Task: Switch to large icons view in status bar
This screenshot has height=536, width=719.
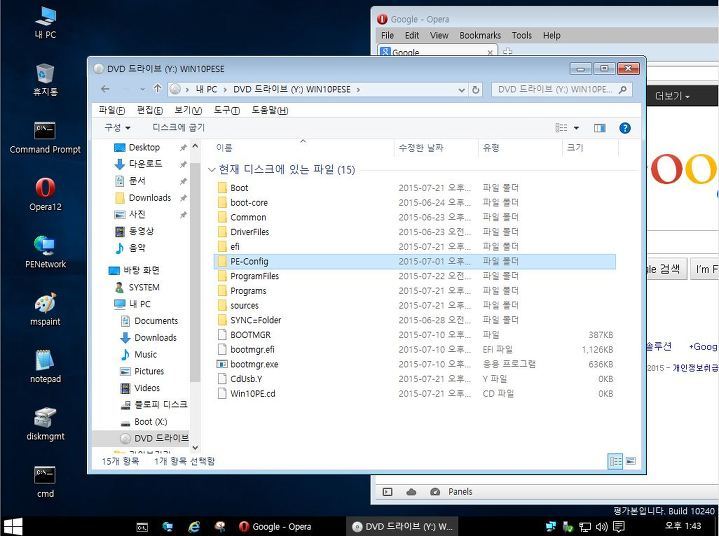Action: click(x=631, y=461)
